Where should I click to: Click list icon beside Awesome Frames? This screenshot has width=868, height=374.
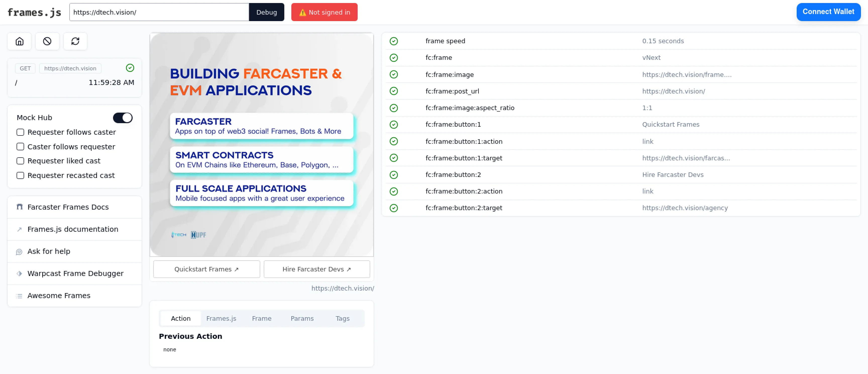[19, 296]
